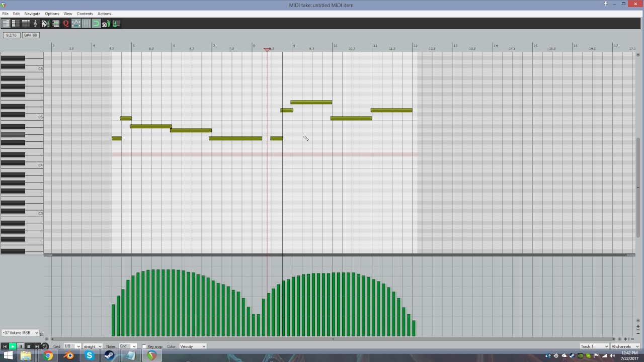This screenshot has width=644, height=362.
Task: Switch to event list view icon
Action: (26, 24)
